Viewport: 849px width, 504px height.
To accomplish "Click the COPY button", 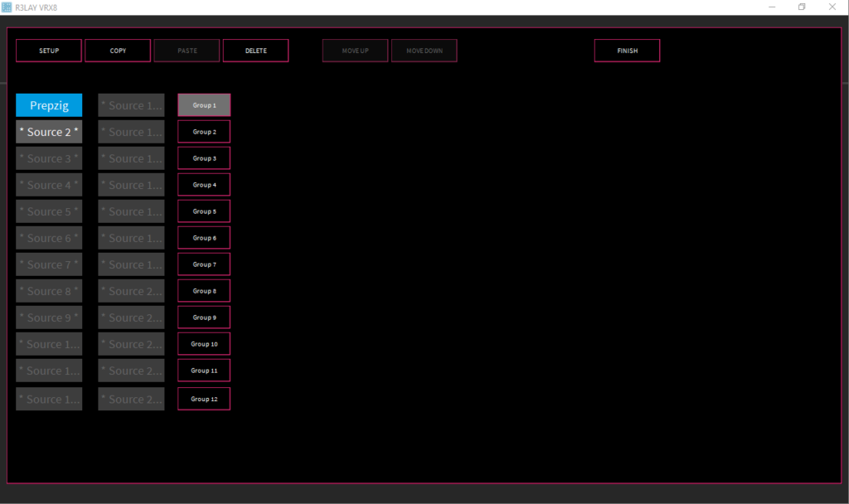I will [118, 51].
